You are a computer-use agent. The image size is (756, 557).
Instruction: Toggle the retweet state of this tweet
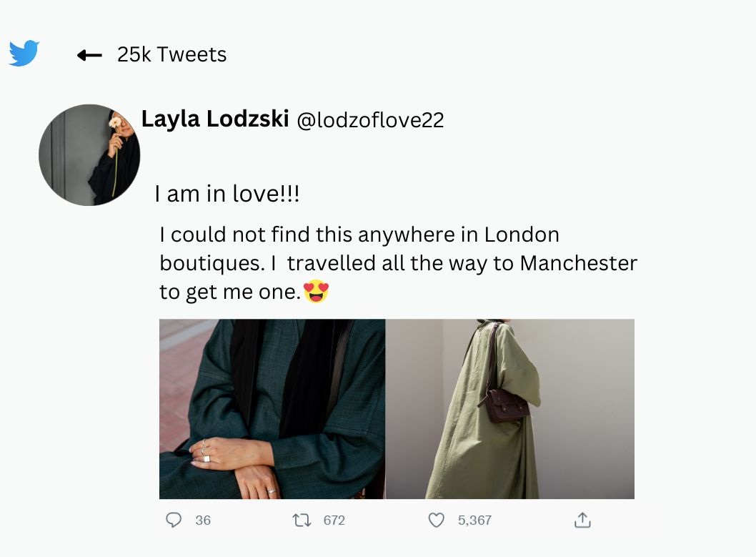click(x=304, y=521)
